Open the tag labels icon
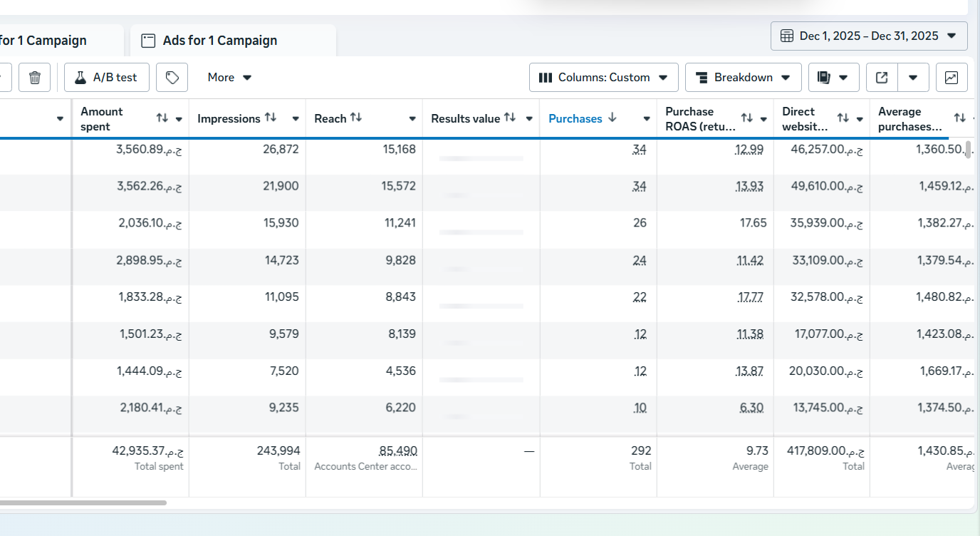980x536 pixels. (x=172, y=78)
